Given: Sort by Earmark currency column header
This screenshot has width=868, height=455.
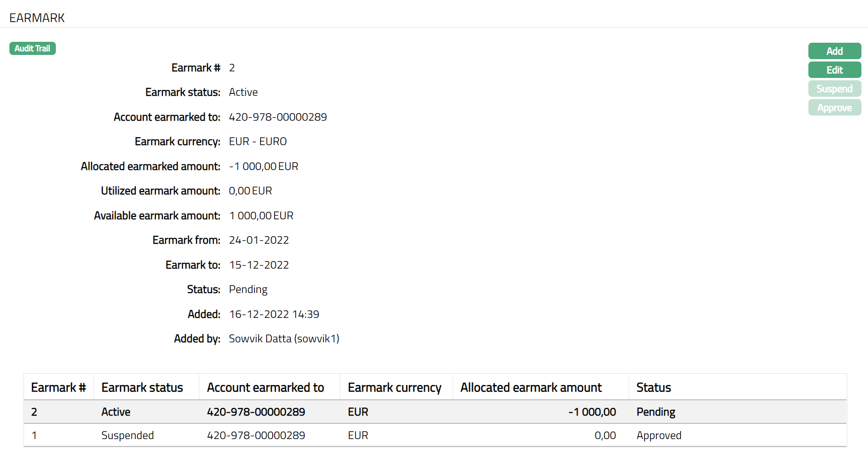Looking at the screenshot, I should pos(394,387).
